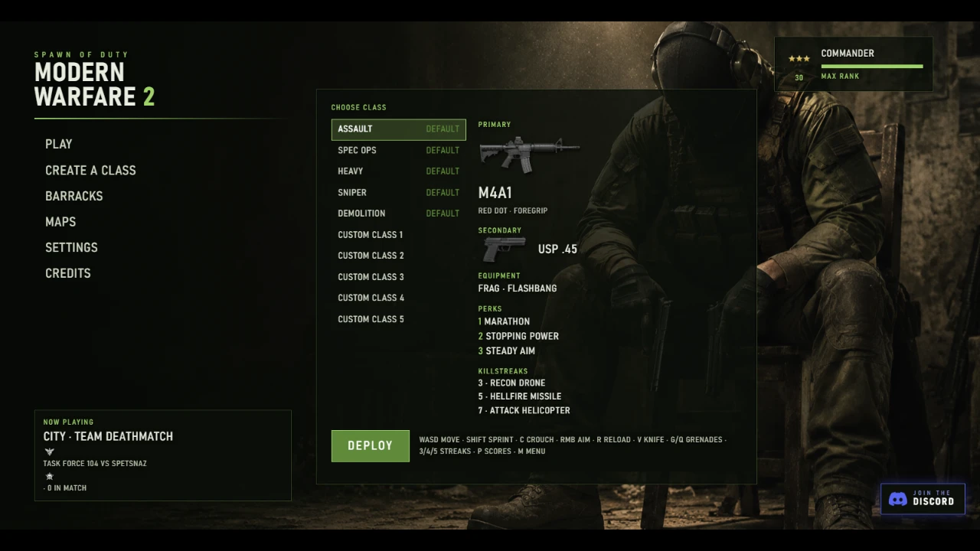Screen dimensions: 980x551
Task: Pick Custom Class 3
Action: 398,277
